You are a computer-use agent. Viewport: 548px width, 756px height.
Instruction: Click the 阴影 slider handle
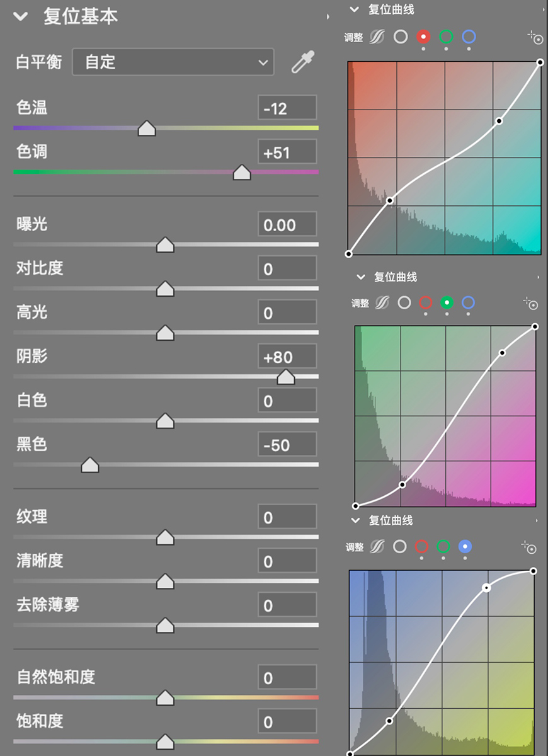click(286, 377)
